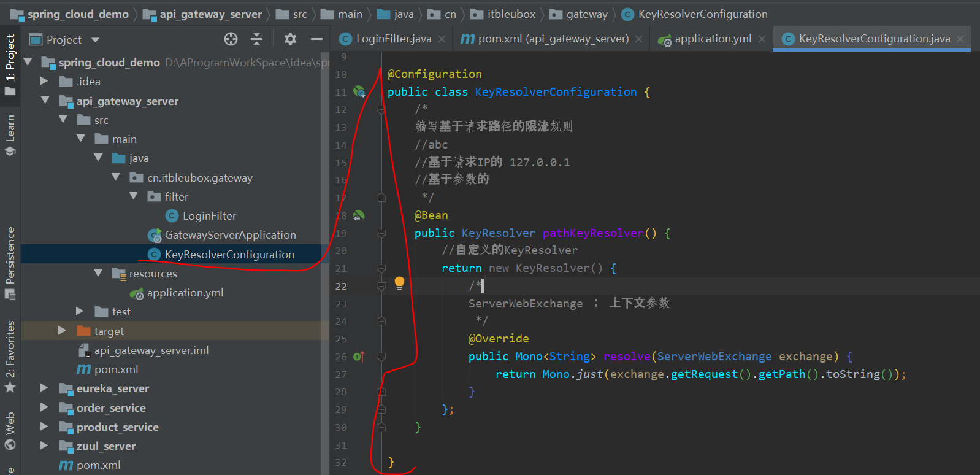Viewport: 980px width, 475px height.
Task: Select the cn.itbleubox.gateway package
Action: (x=191, y=178)
